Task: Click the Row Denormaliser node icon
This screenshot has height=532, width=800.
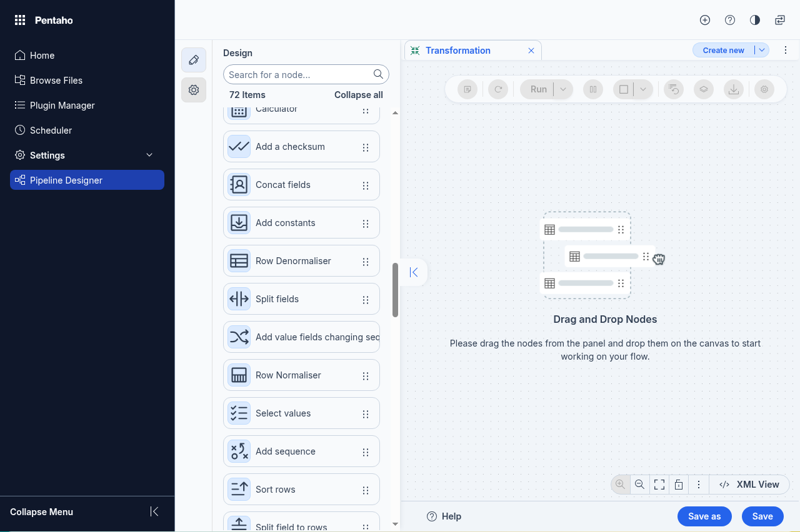Action: [x=239, y=261]
